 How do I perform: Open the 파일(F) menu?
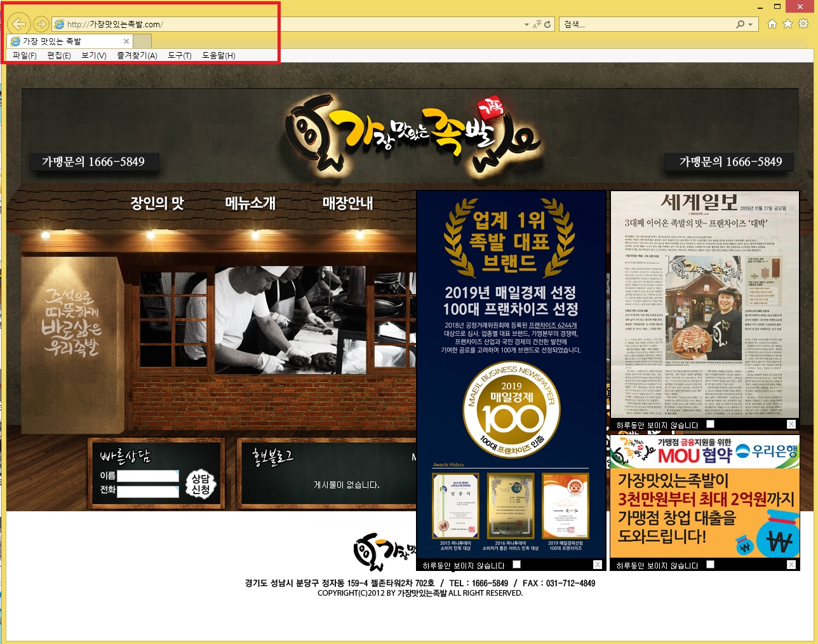[24, 56]
